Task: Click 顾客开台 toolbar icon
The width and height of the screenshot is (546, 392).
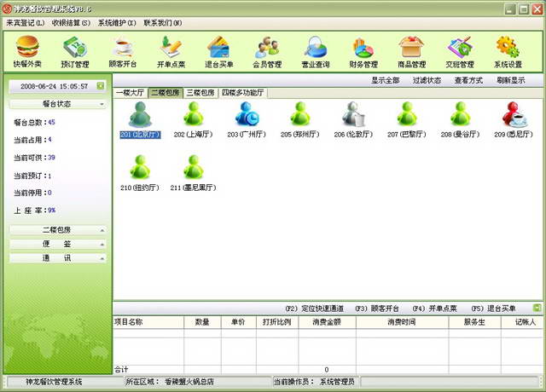Action: point(123,51)
